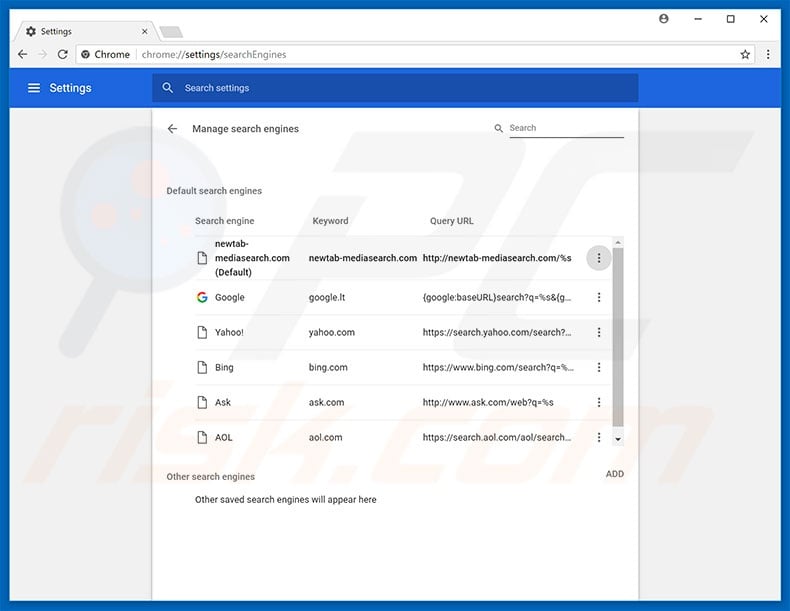Click the www.ask.com query URL
This screenshot has width=790, height=611.
(x=488, y=402)
